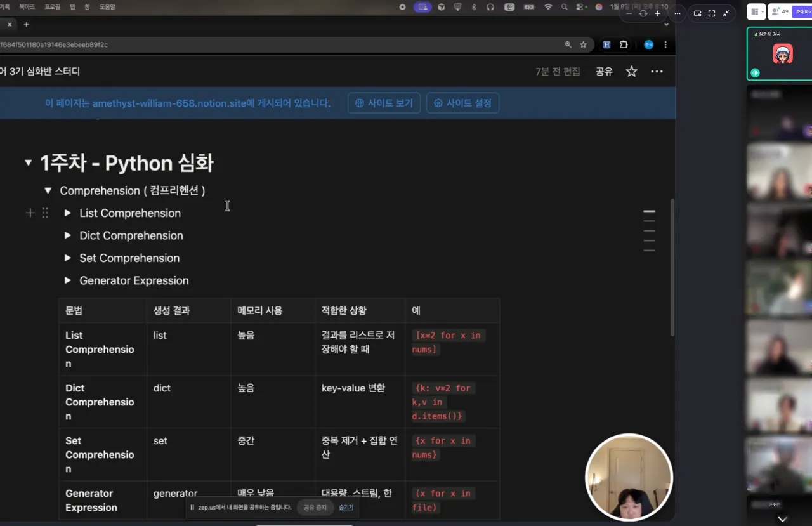812x526 pixels.
Task: Toggle the instructor's green audio indicator
Action: [754, 73]
